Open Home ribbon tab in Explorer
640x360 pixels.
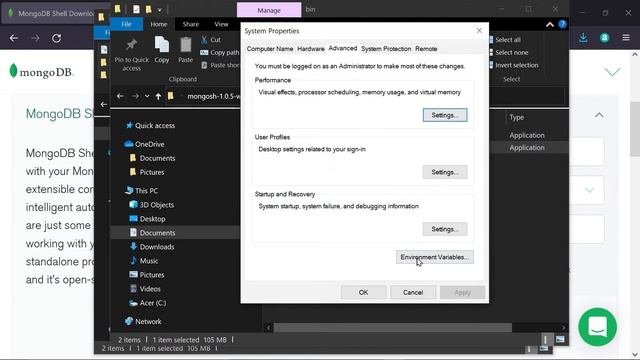[158, 24]
